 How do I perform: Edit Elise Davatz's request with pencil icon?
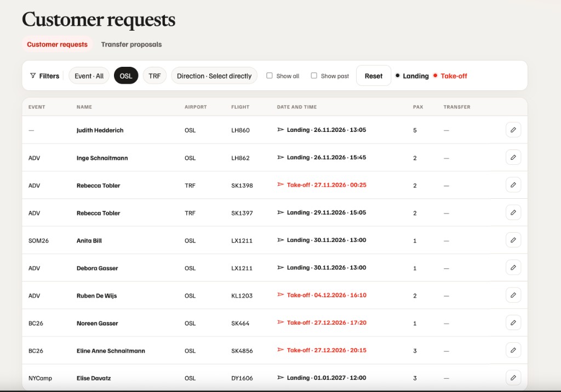(513, 378)
